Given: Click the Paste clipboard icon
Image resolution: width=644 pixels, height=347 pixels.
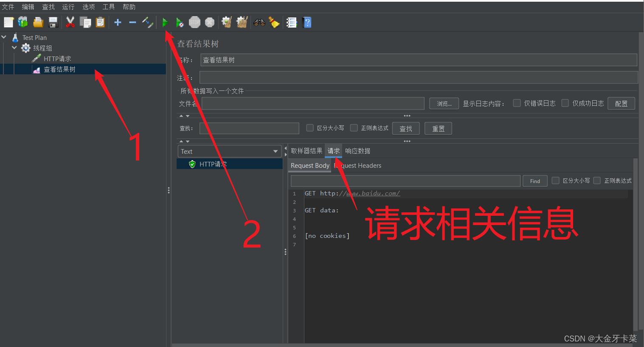Looking at the screenshot, I should pos(100,22).
